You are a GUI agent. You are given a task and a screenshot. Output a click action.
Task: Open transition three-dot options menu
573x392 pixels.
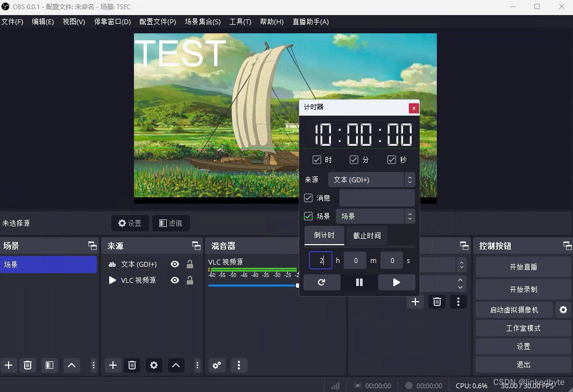(x=458, y=302)
